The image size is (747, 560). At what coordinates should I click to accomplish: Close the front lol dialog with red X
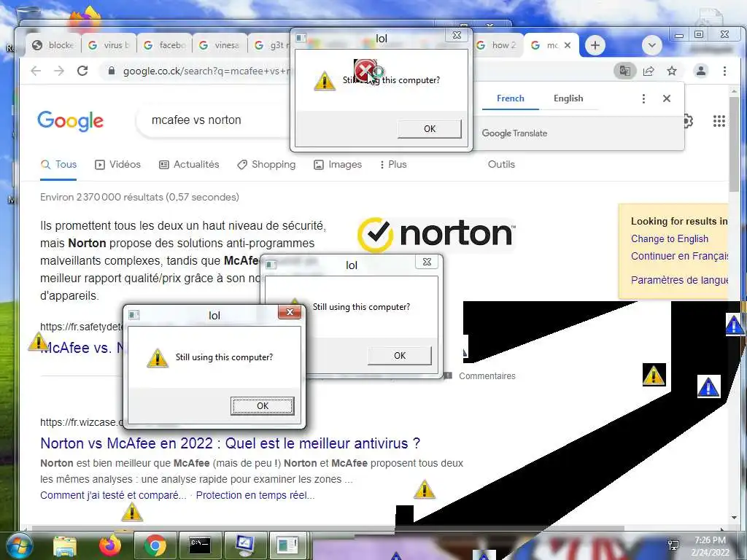(x=290, y=312)
